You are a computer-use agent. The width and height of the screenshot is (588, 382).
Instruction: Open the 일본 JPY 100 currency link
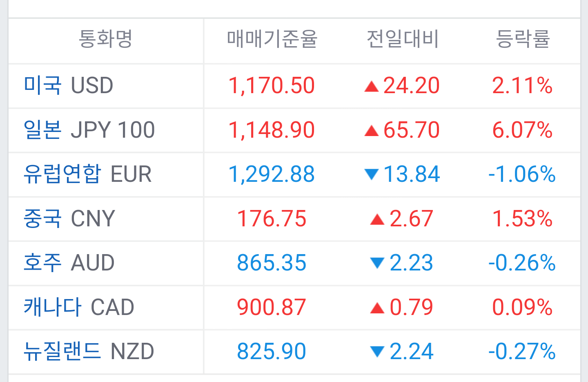89,130
